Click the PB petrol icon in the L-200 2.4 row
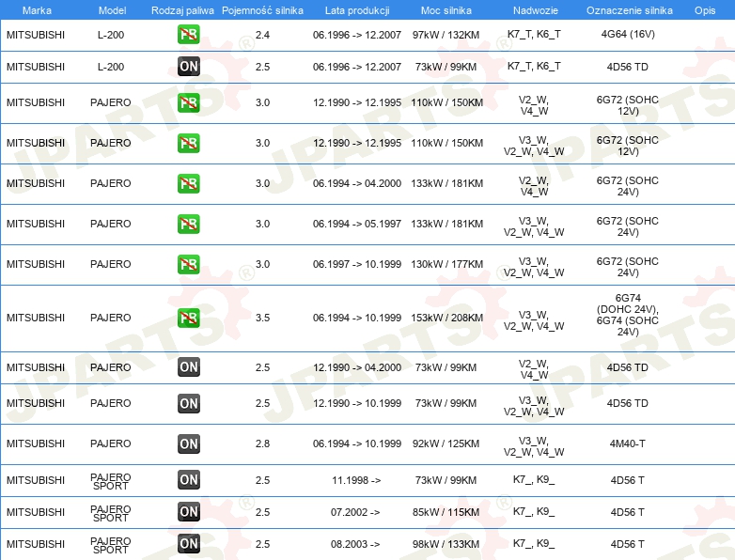Screen dimensions: 735x560 pos(188,35)
